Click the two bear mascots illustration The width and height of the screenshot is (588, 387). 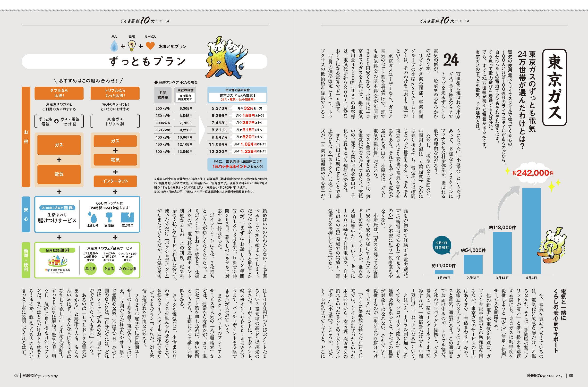[x=227, y=58]
